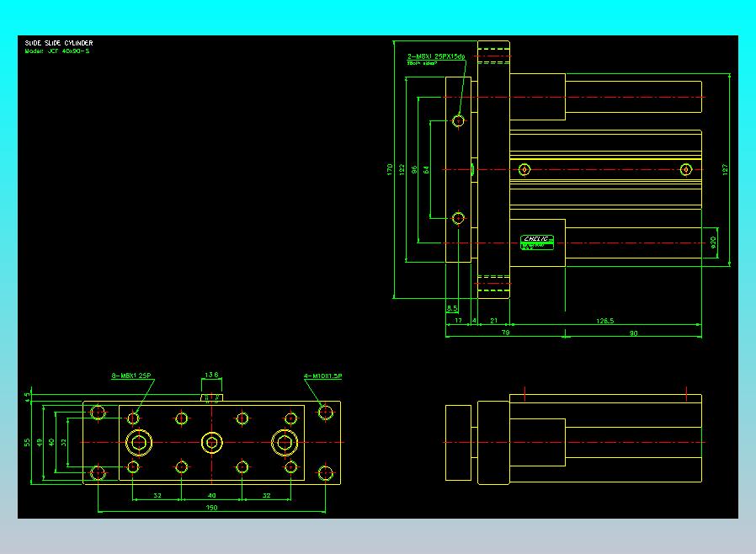Click the "96" dimension text

(x=414, y=170)
